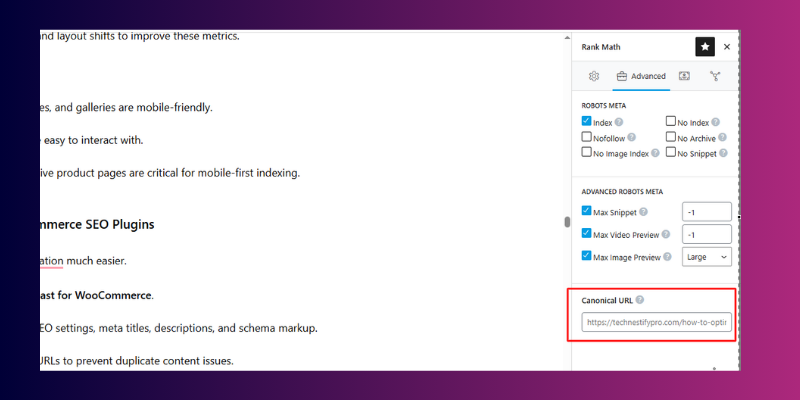Open the General settings gear tab
This screenshot has width=800, height=400.
tap(593, 76)
